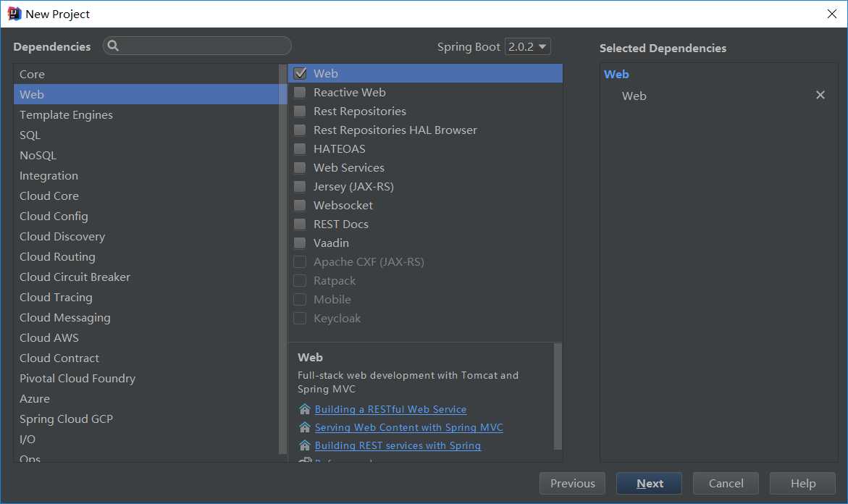Click the Next button

[x=649, y=484]
